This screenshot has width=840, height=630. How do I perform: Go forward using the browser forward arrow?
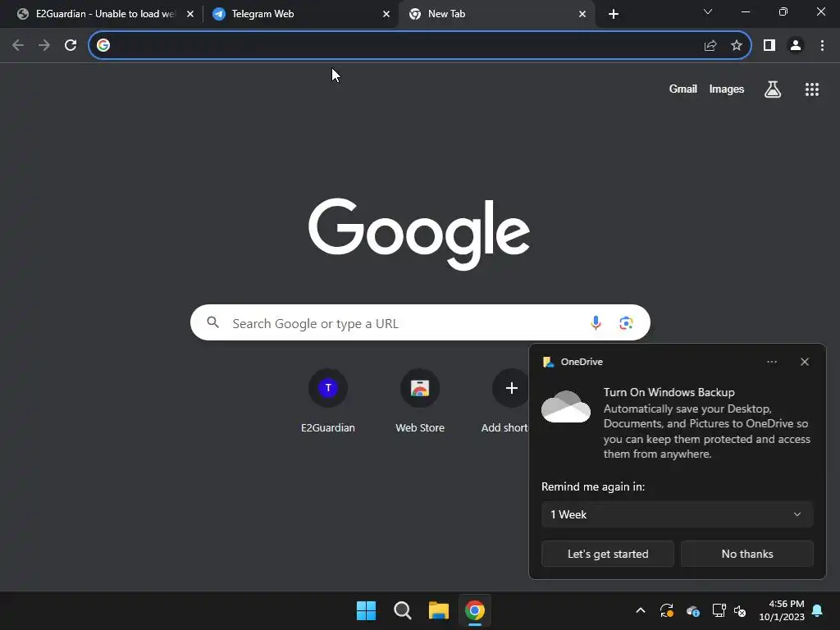[x=44, y=45]
